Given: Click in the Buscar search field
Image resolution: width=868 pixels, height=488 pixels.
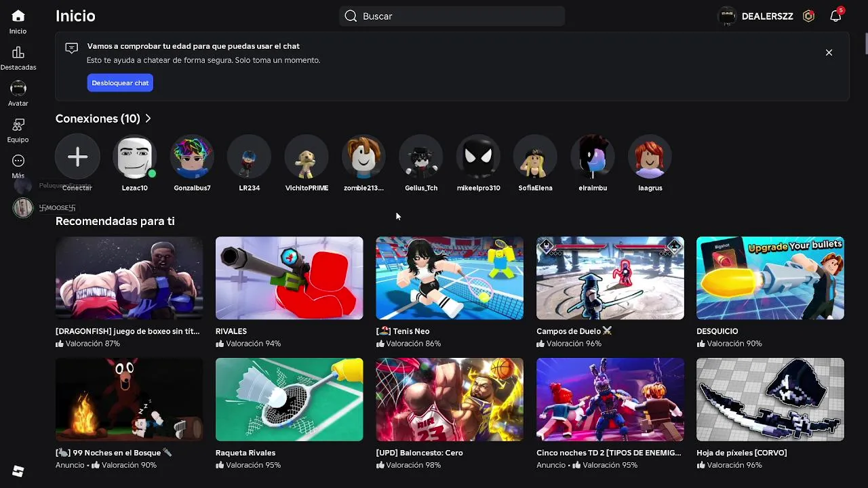Looking at the screenshot, I should (452, 16).
